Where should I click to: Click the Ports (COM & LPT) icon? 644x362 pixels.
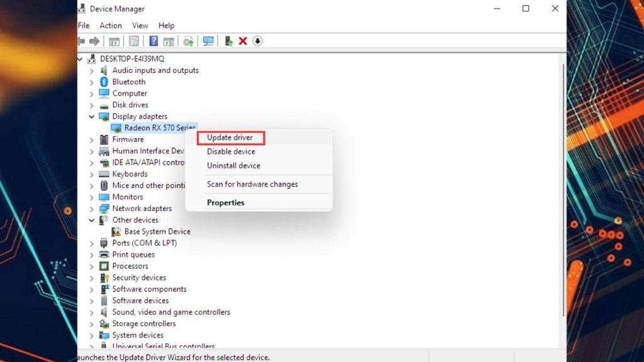point(104,243)
